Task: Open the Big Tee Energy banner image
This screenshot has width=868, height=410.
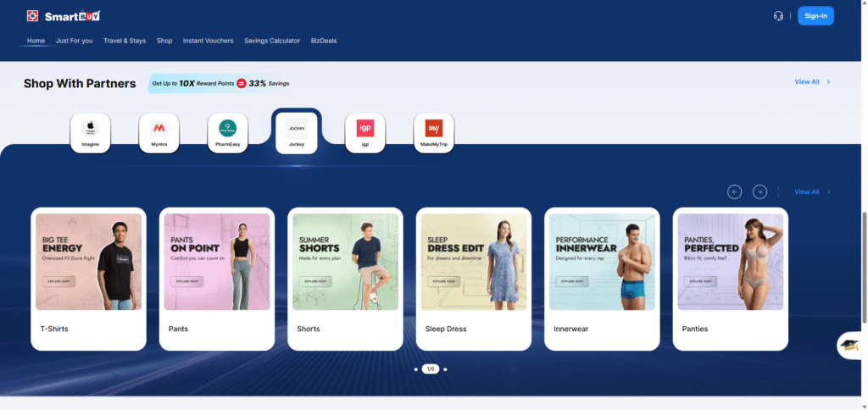Action: (x=88, y=262)
